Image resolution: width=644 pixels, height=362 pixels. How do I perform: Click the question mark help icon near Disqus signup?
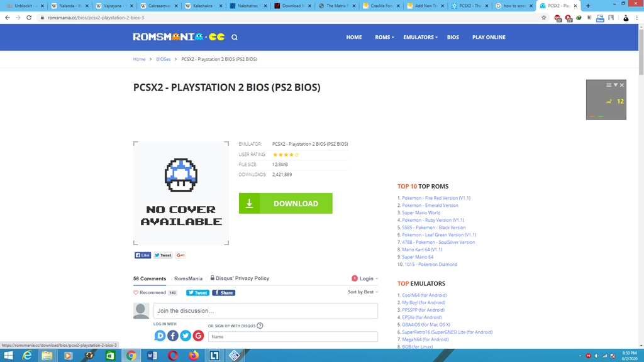(x=260, y=326)
